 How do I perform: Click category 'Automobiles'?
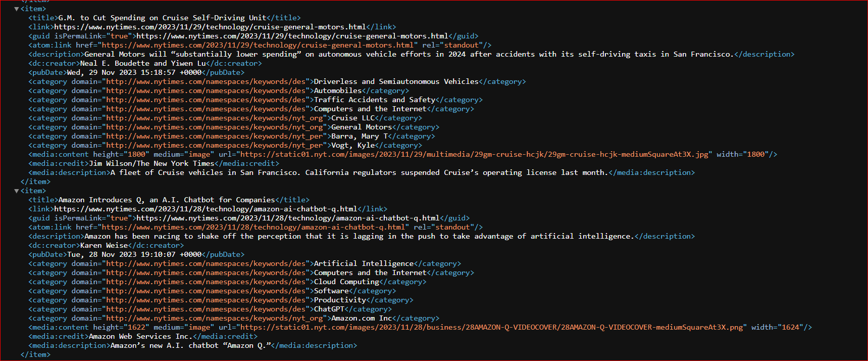tap(338, 91)
